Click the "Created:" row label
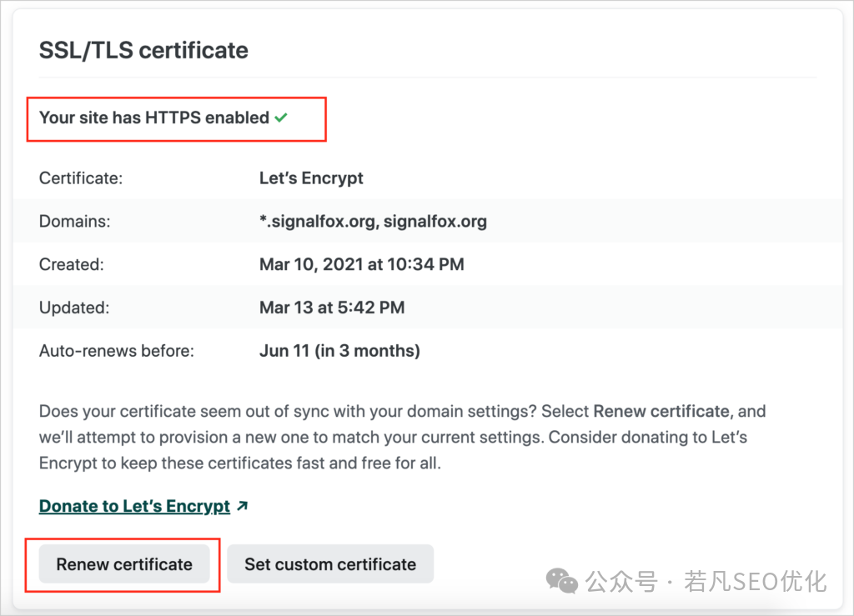The width and height of the screenshot is (854, 616). (x=72, y=264)
